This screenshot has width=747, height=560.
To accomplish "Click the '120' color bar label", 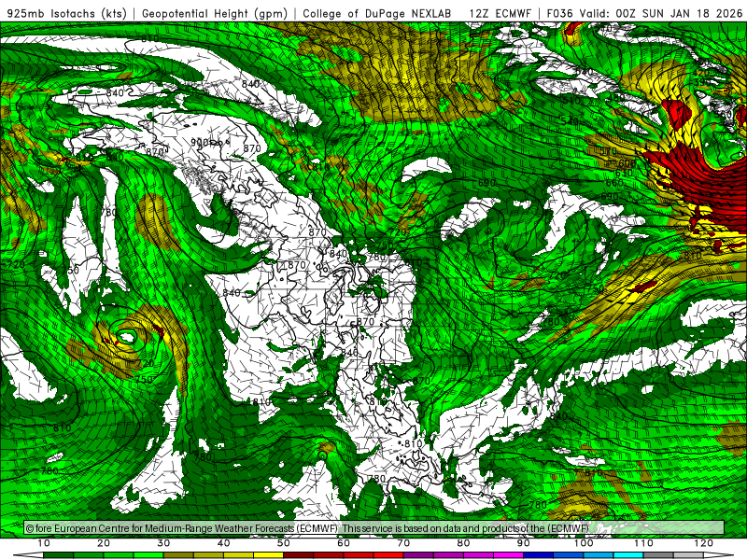I will pos(704,543).
